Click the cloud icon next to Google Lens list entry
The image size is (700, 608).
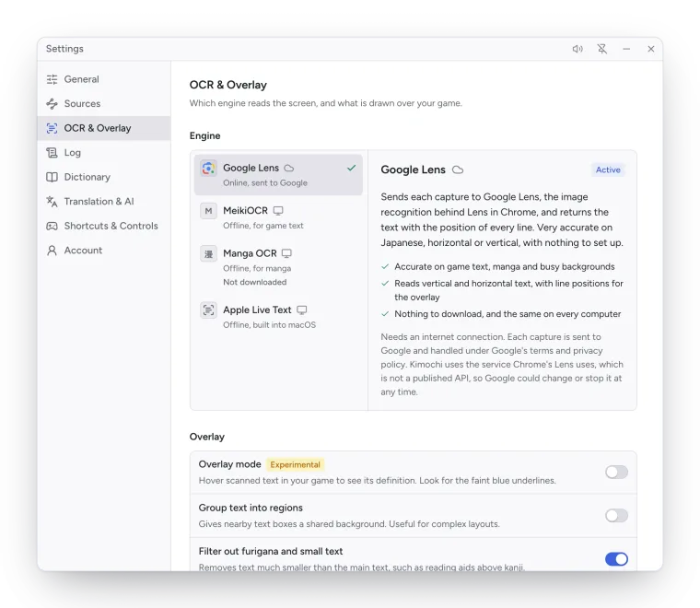(x=289, y=169)
